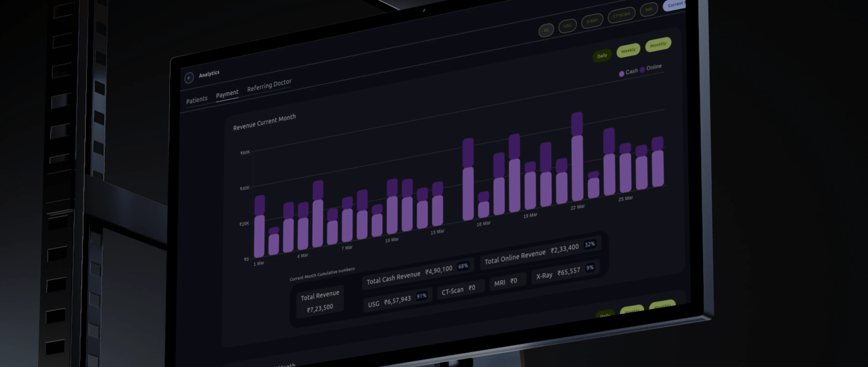Click the tallest bar near 22 Mar
The height and width of the screenshot is (367, 868).
[577, 156]
